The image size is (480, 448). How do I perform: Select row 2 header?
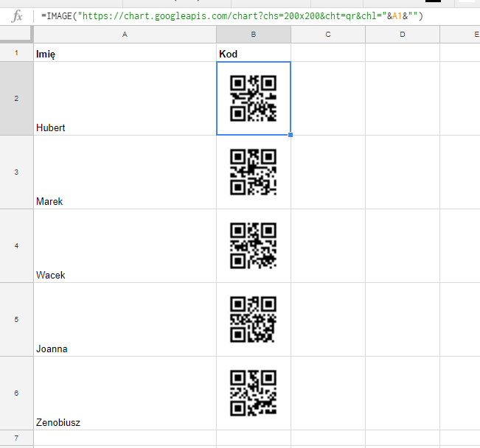[x=16, y=98]
